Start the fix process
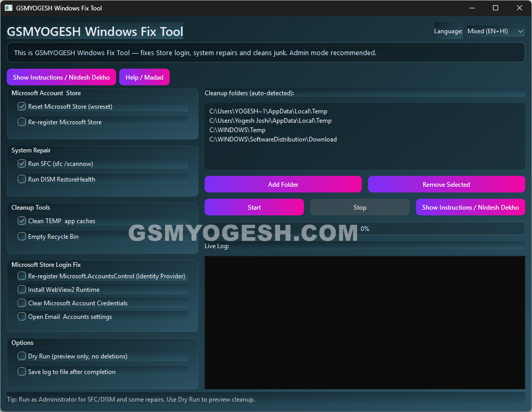The width and height of the screenshot is (532, 412). point(254,207)
